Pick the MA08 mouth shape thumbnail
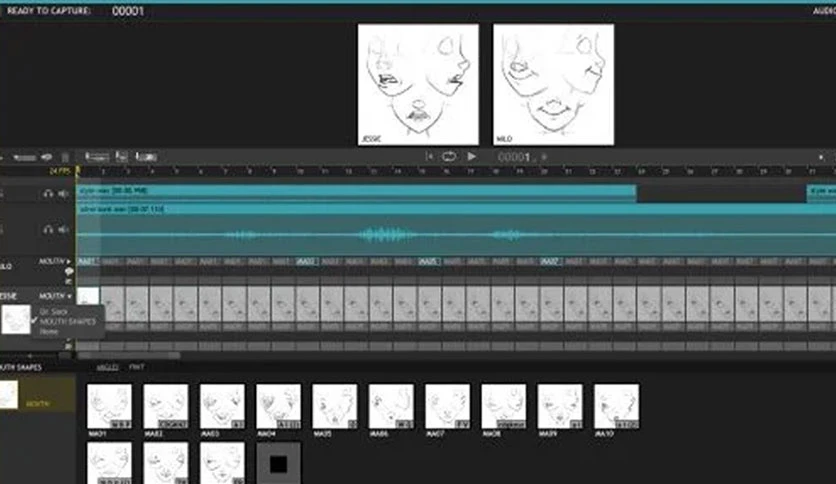The height and width of the screenshot is (484, 836). click(504, 406)
